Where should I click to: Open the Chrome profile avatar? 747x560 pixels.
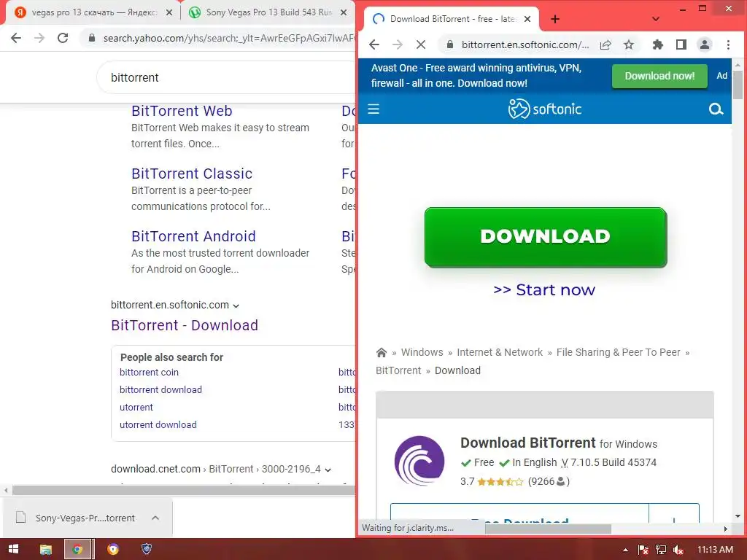tap(705, 44)
